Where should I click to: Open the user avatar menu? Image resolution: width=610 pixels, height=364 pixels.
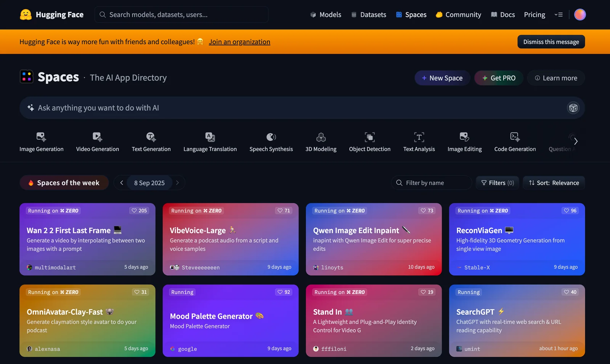click(580, 14)
